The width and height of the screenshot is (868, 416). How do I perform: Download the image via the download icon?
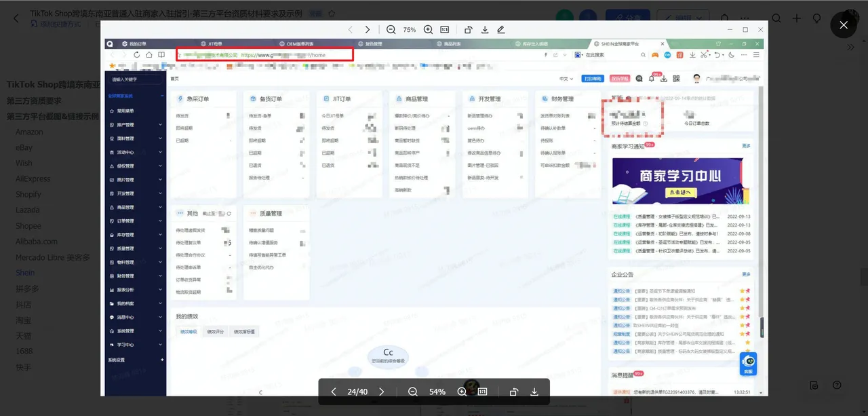pos(486,30)
